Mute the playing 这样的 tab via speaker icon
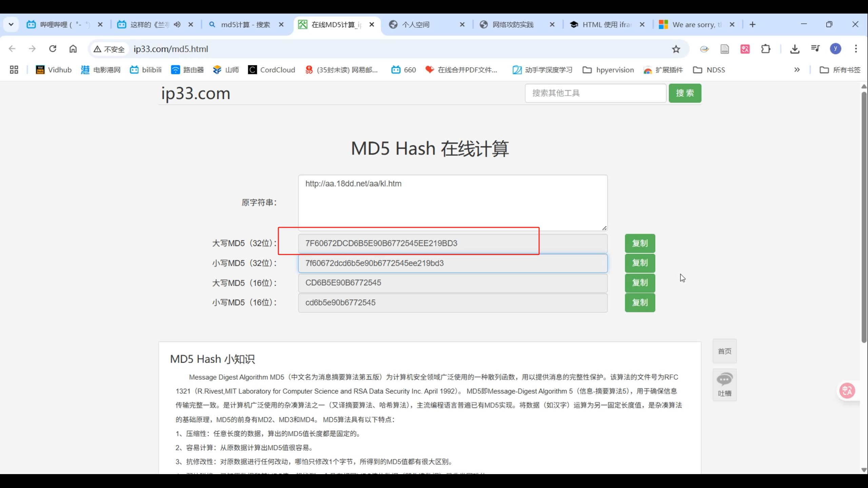The image size is (868, 488). [177, 24]
